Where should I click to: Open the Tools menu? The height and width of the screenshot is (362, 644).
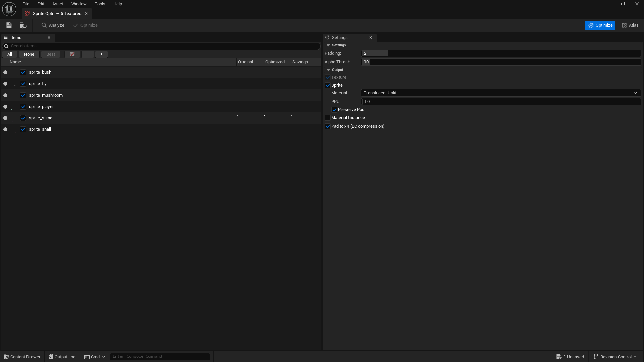pos(100,4)
